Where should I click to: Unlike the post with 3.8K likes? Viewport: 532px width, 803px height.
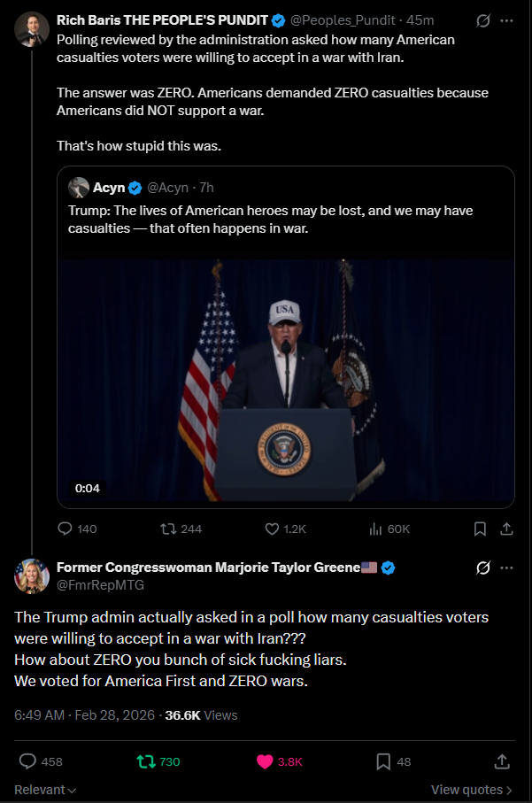[x=265, y=761]
